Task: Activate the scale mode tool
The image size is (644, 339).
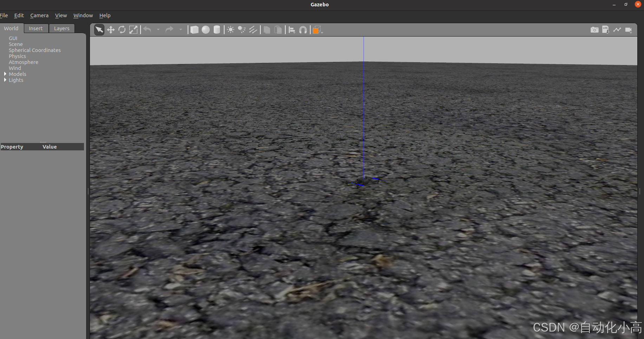Action: (x=133, y=30)
